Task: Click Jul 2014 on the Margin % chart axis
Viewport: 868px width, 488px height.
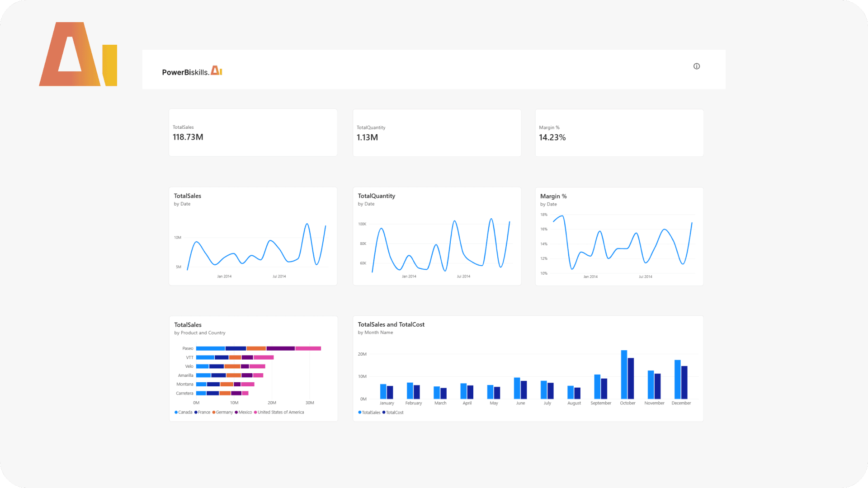Action: pyautogui.click(x=645, y=277)
